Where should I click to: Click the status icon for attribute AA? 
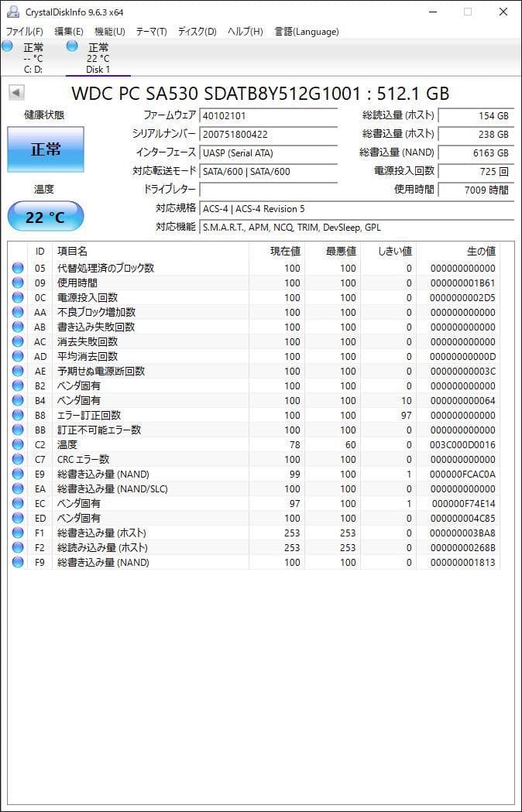(18, 312)
